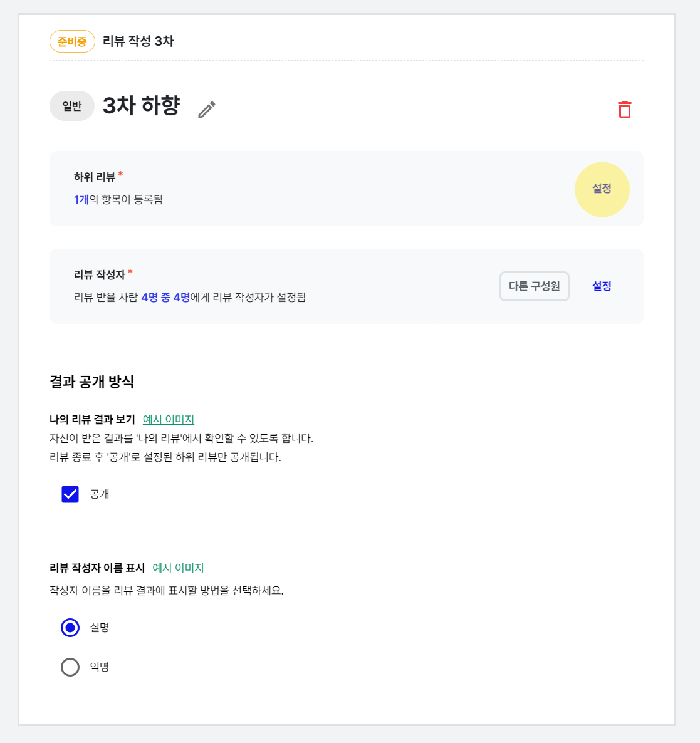Click the 준비중 status badge
The width and height of the screenshot is (700, 743).
(x=72, y=41)
